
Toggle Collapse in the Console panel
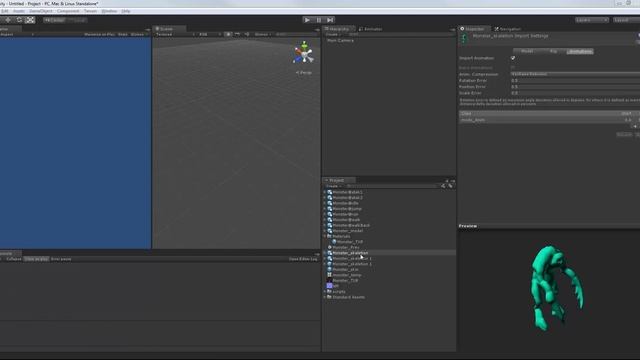pos(13,259)
